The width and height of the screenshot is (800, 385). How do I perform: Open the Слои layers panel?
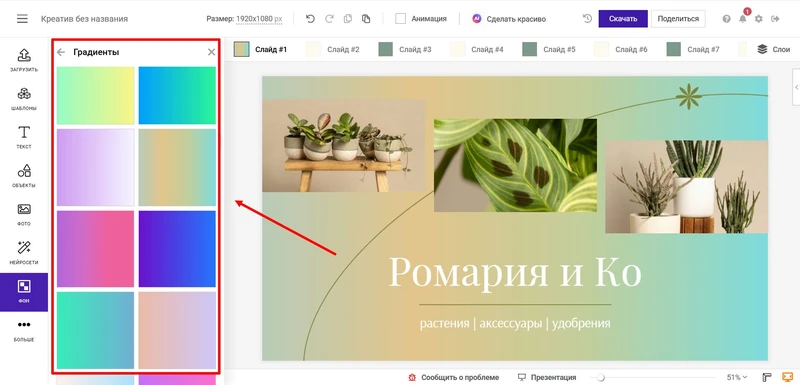773,49
